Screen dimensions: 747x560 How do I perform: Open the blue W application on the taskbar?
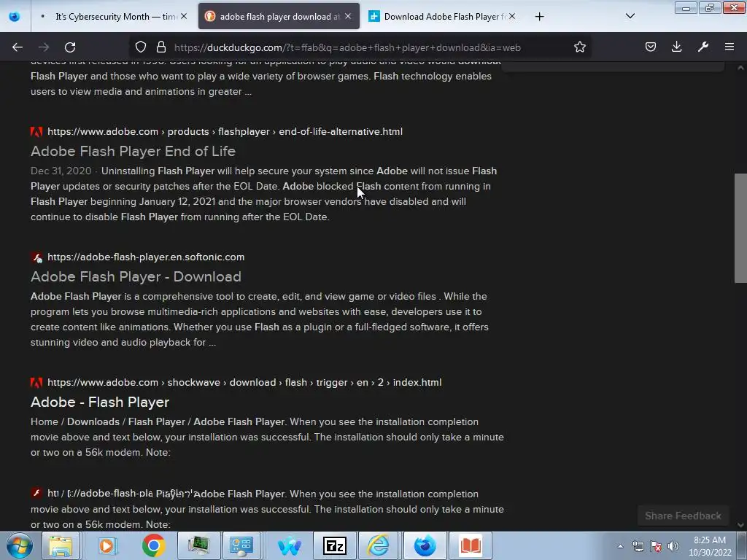[x=289, y=545]
